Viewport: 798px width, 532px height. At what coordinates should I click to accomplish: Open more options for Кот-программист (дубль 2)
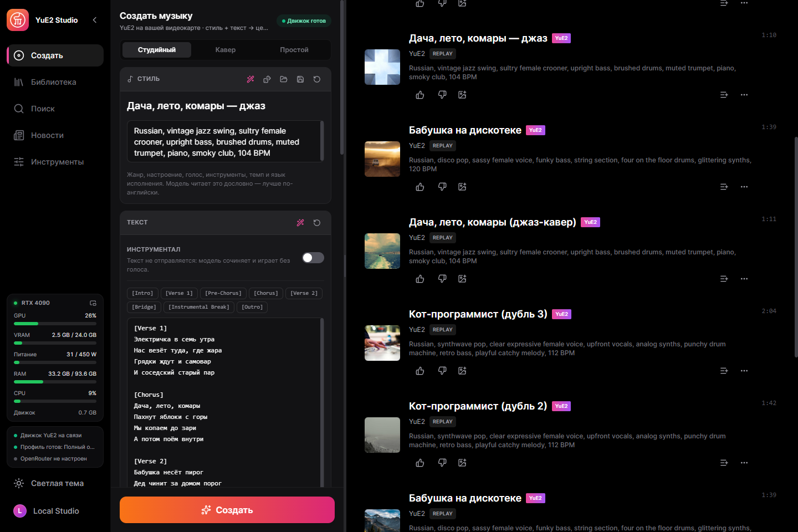click(744, 463)
